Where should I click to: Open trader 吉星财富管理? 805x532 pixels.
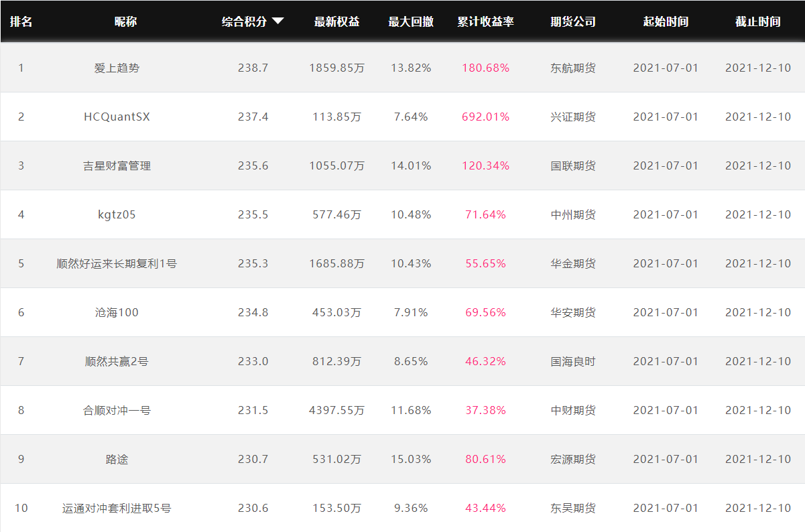pyautogui.click(x=117, y=165)
